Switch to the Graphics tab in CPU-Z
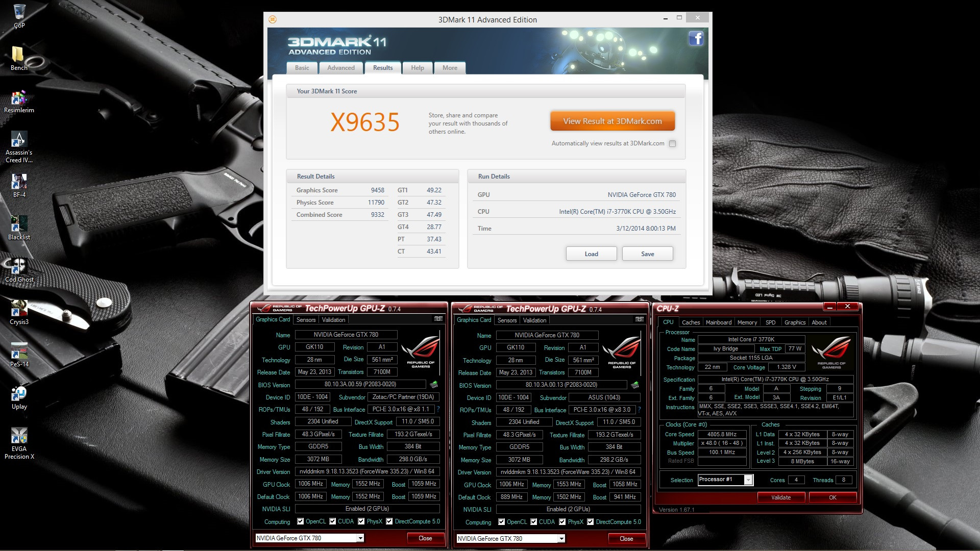Viewport: 980px width, 551px height. point(795,322)
